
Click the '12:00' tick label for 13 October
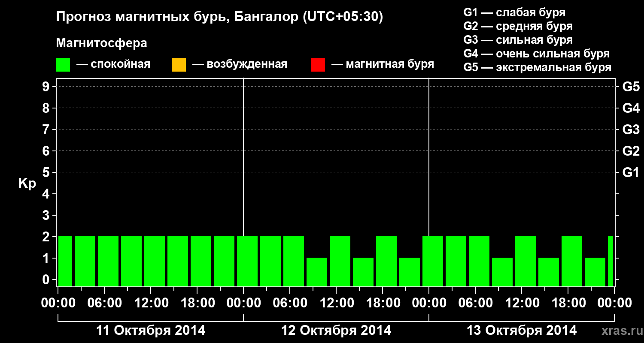tap(522, 303)
